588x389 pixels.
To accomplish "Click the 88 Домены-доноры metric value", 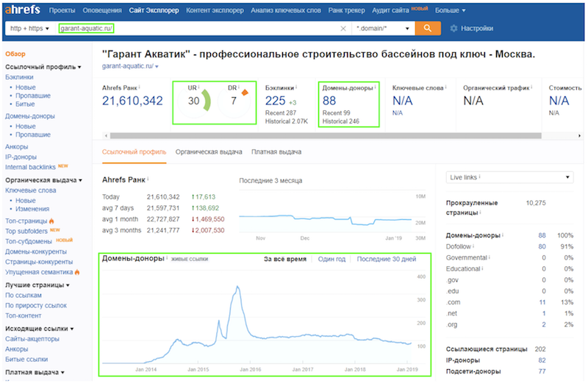I will tap(329, 101).
